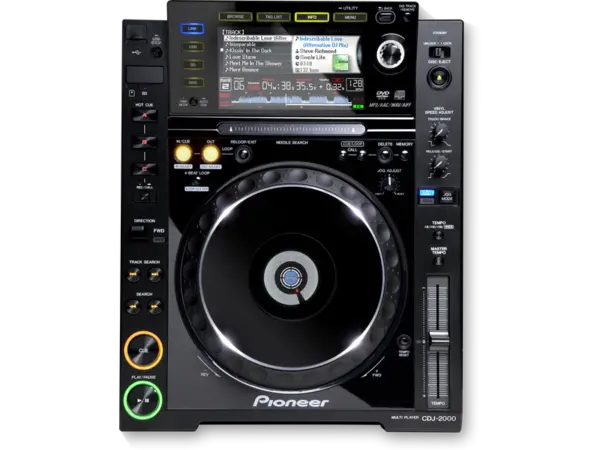Viewport: 600px width, 450px height.
Task: Flip the disc eject Unlock/Lock switch
Action: 439,52
